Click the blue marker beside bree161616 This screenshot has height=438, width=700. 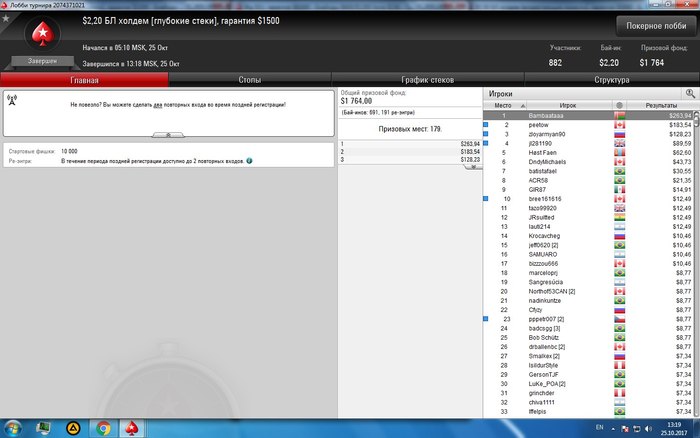(486, 199)
